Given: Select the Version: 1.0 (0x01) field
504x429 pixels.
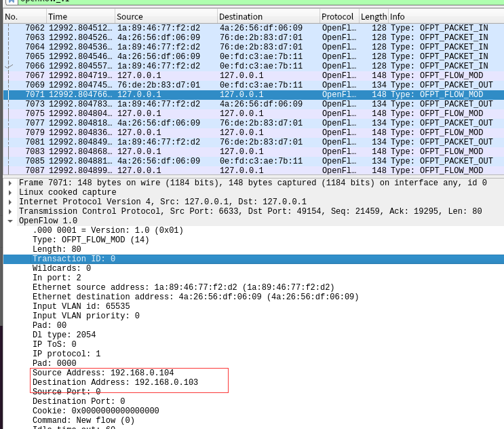Looking at the screenshot, I should [108, 230].
